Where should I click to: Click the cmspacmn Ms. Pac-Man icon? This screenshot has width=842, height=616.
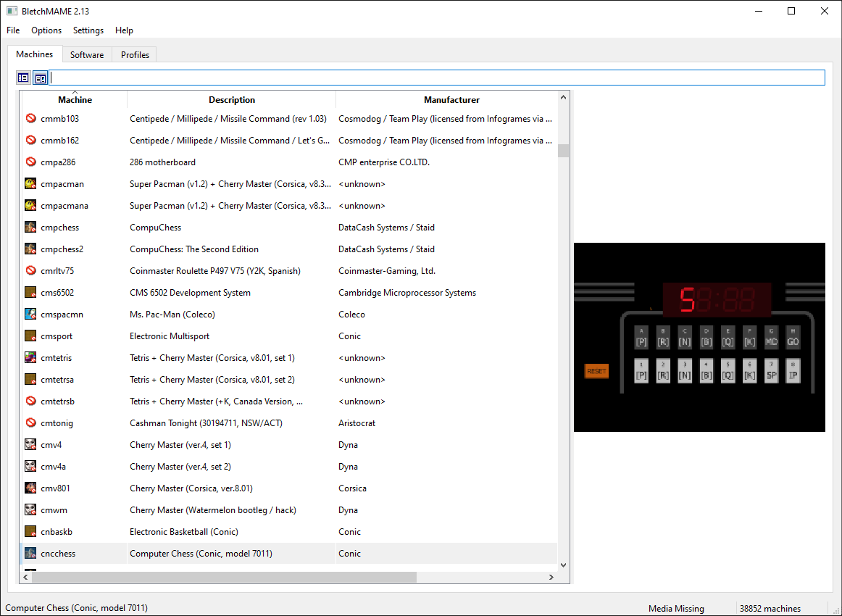[x=30, y=315]
